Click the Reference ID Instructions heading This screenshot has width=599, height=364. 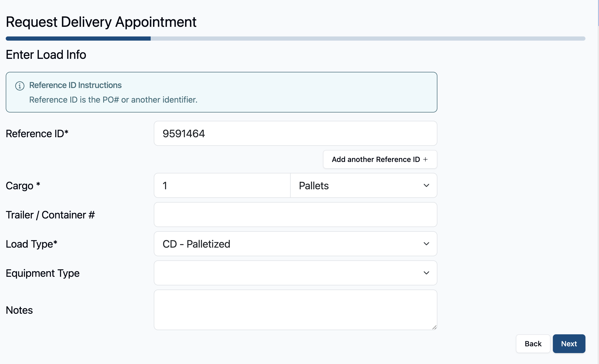(75, 85)
